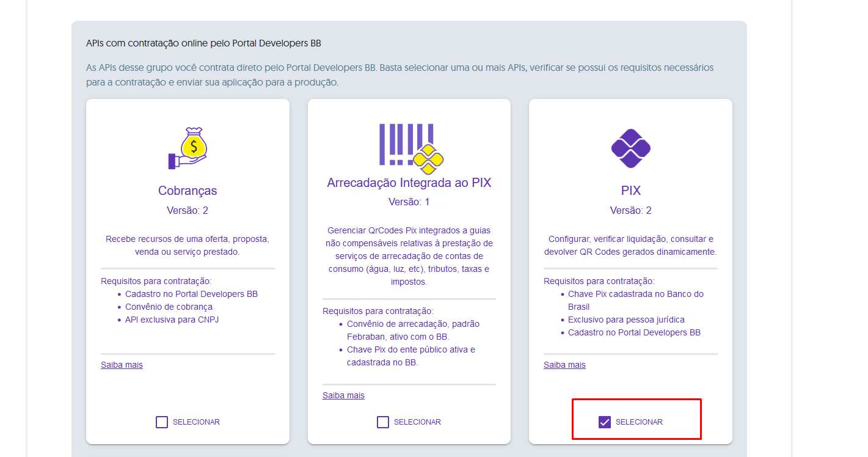
Task: Check the Cobranças SELECIONAR checkbox
Action: tap(162, 422)
